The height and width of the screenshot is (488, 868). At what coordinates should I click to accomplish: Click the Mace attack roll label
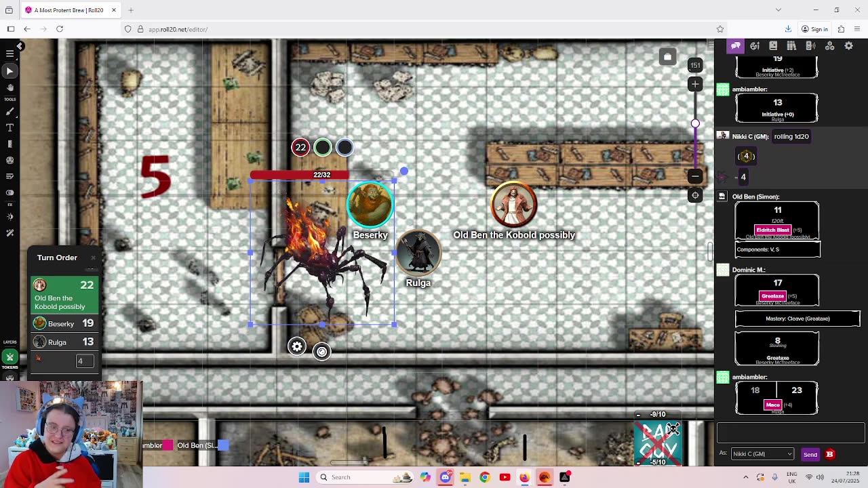click(x=772, y=405)
